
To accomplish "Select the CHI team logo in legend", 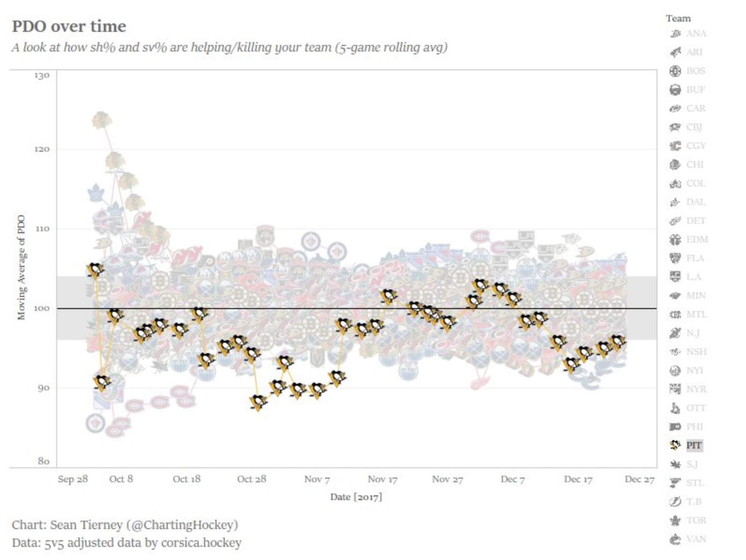I will pos(675,165).
